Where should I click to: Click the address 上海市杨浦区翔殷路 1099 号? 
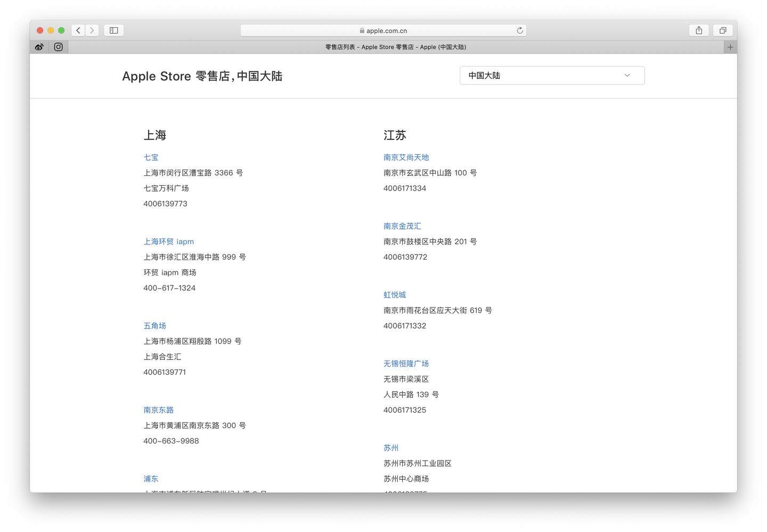click(x=192, y=341)
